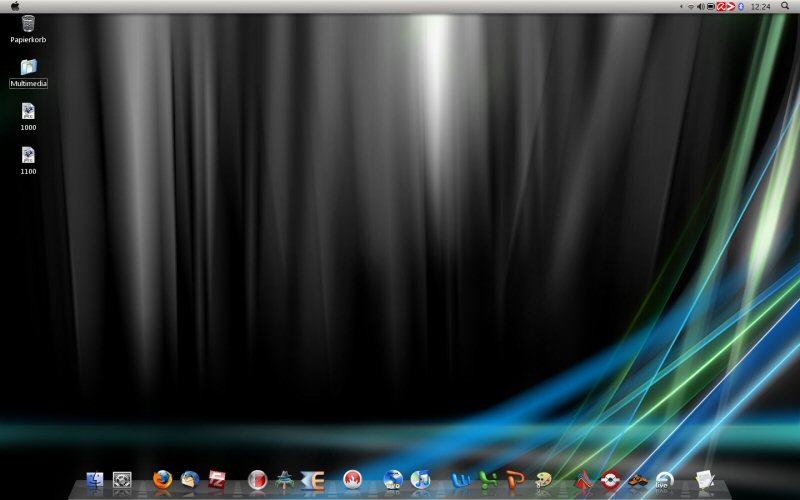Viewport: 800px width, 500px height.
Task: Open the volume speaker control
Action: point(700,7)
